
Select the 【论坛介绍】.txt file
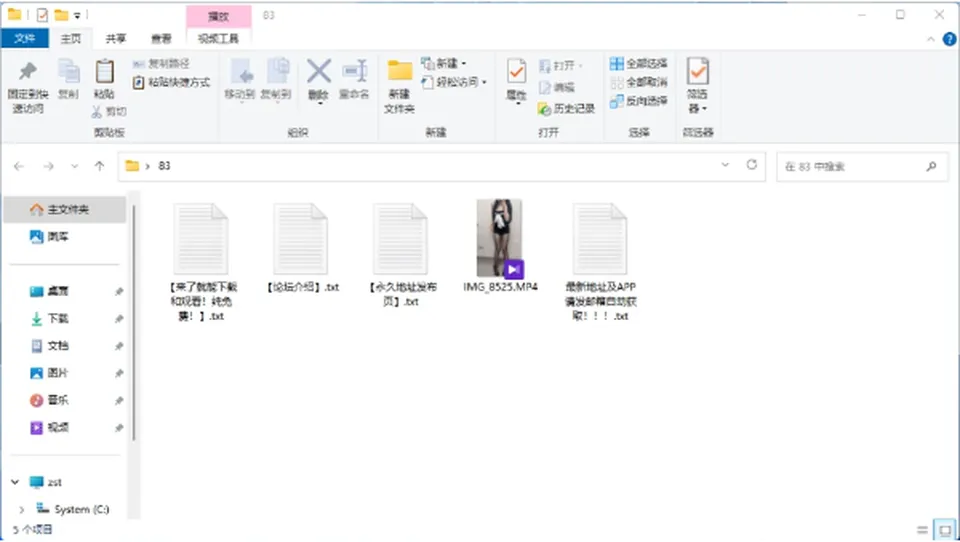(x=301, y=247)
